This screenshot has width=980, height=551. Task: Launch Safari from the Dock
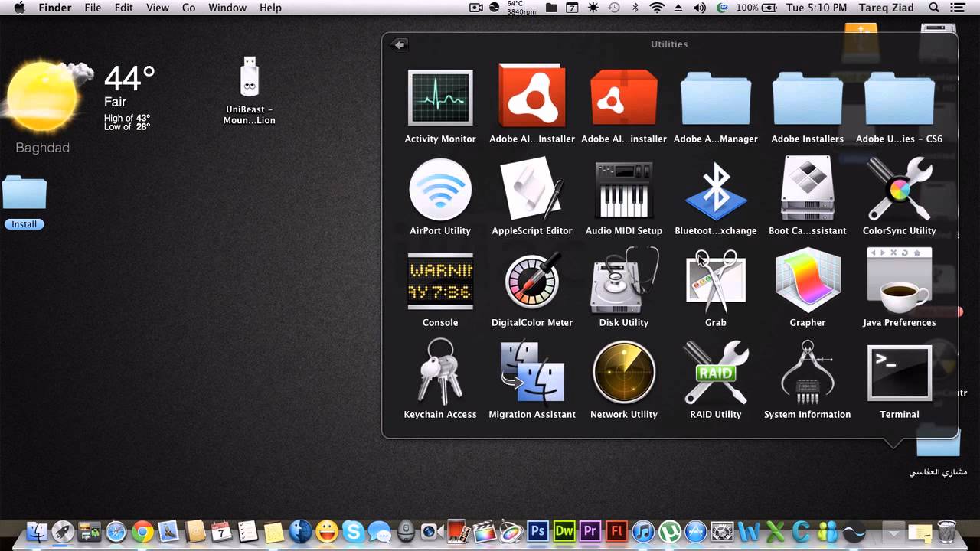116,531
